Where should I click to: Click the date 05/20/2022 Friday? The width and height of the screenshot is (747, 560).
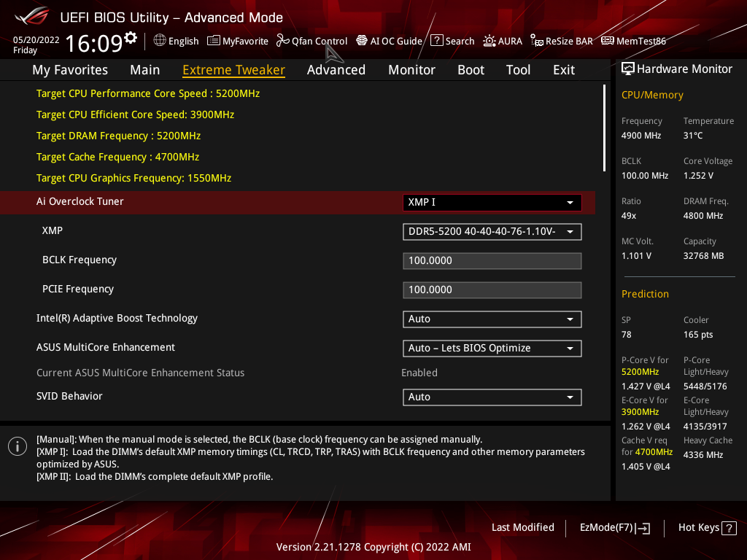pyautogui.click(x=36, y=44)
